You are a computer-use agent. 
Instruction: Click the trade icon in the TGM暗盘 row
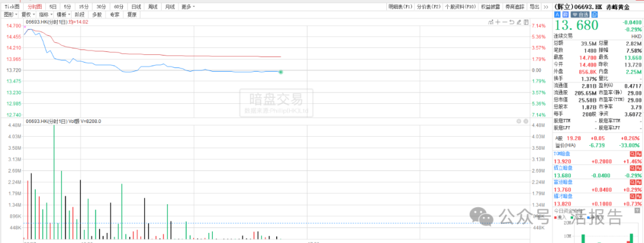click(x=639, y=154)
